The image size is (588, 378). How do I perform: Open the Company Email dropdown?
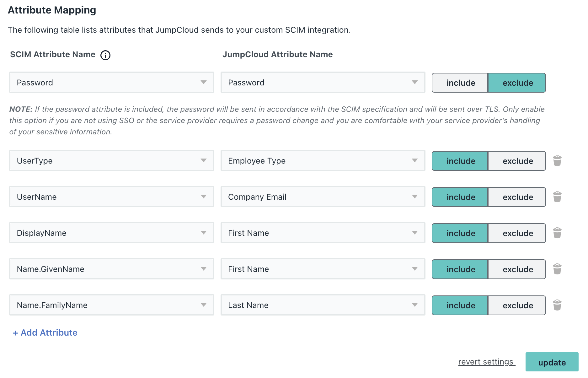[x=323, y=197]
